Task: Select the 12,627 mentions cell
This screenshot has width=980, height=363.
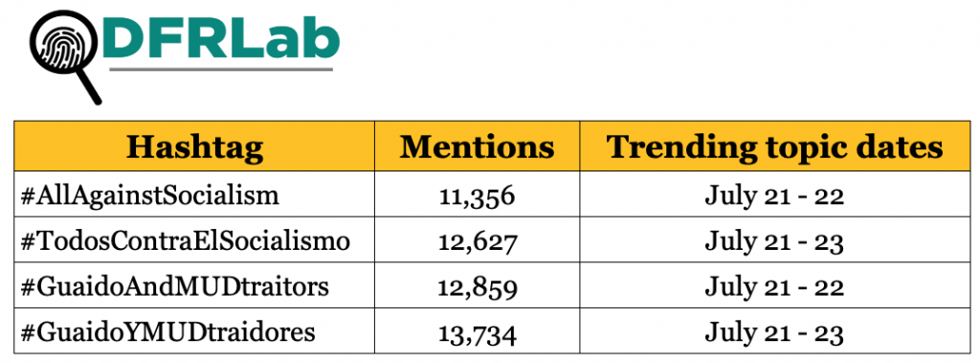Action: pos(477,239)
